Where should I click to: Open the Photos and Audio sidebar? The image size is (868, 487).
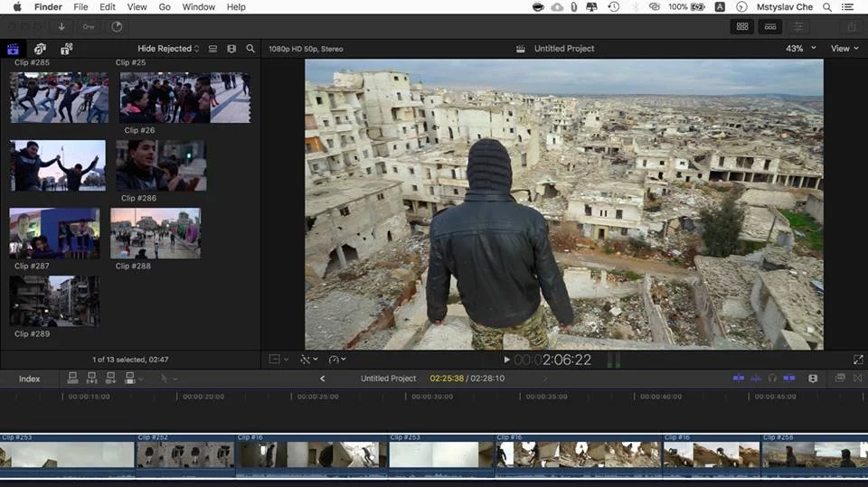tap(40, 49)
